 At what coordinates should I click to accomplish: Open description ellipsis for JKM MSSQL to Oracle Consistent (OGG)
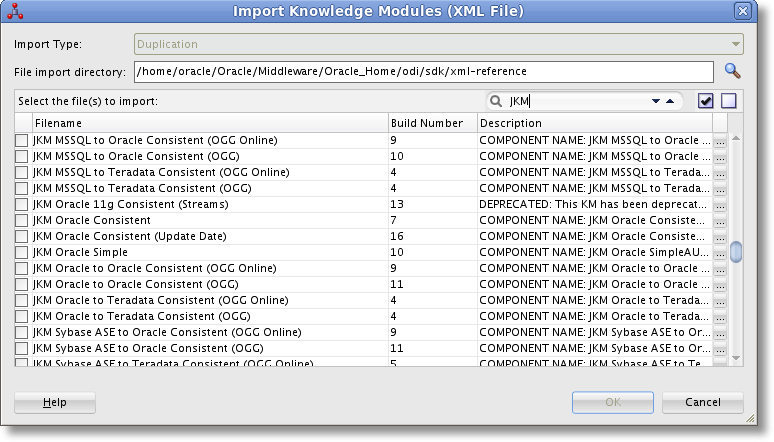720,157
